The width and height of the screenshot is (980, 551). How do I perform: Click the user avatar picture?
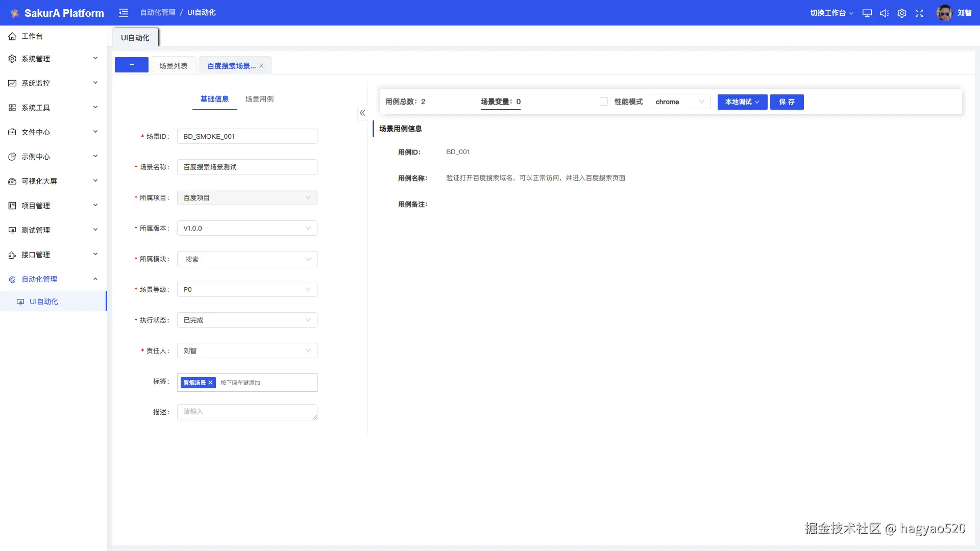click(944, 13)
